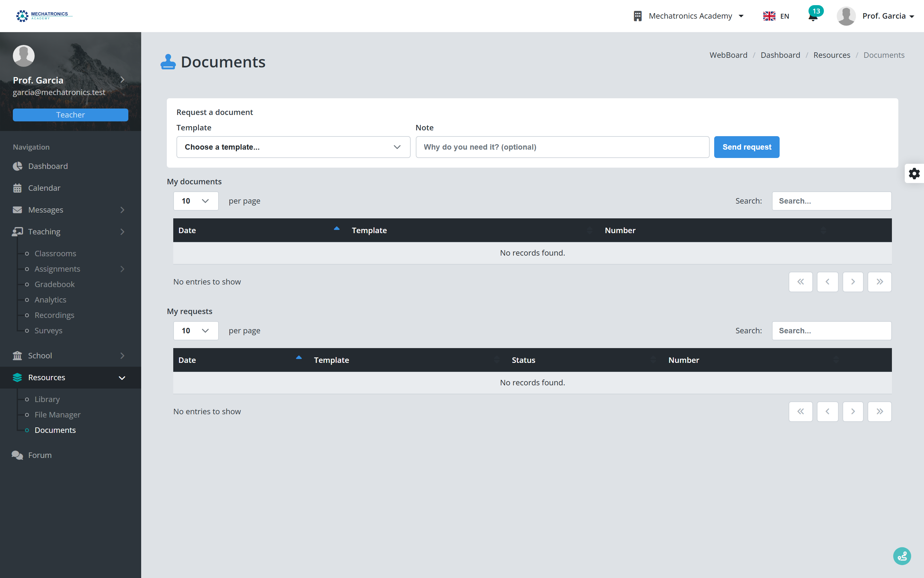Image resolution: width=924 pixels, height=578 pixels.
Task: Open per page dropdown in My documents
Action: pos(196,201)
